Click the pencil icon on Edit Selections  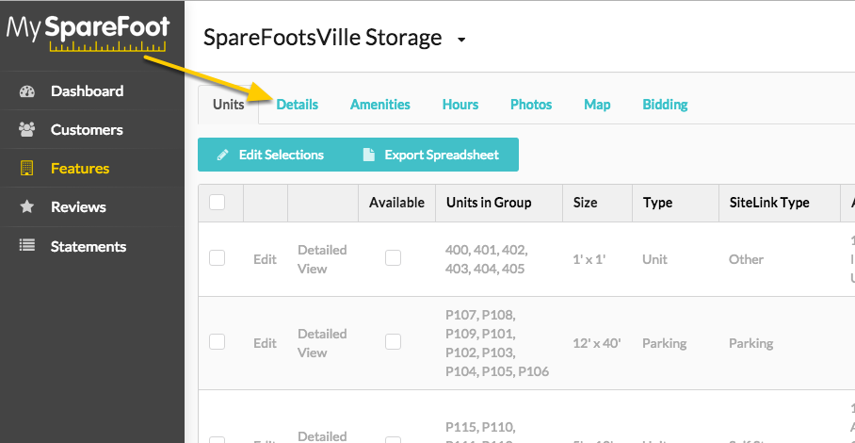[222, 155]
